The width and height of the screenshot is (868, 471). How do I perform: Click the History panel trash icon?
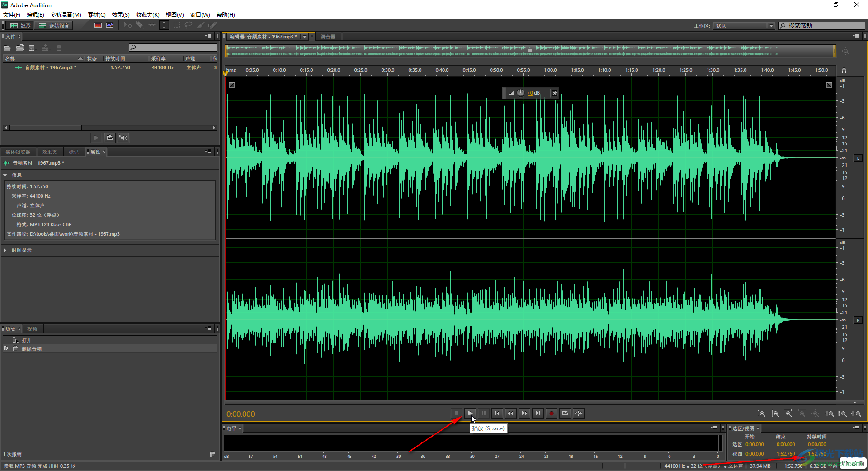click(x=212, y=454)
